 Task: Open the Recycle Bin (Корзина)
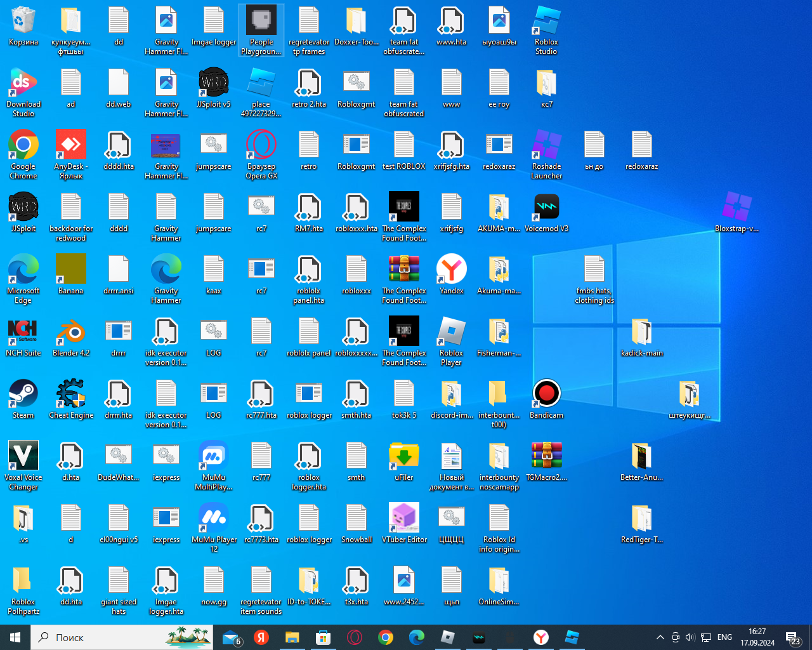[x=23, y=21]
